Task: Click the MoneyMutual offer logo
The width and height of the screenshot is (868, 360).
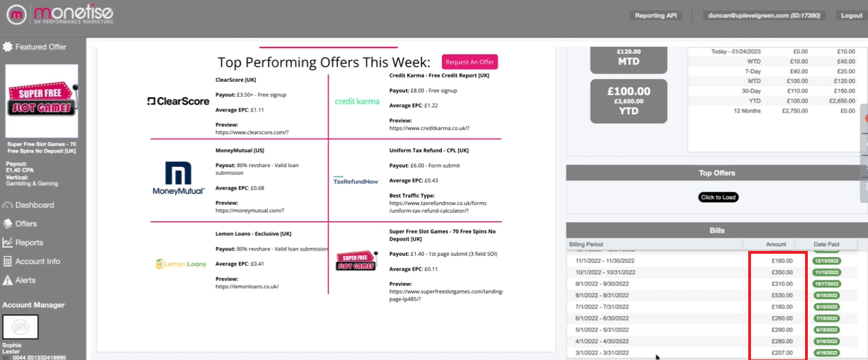Action: point(178,179)
